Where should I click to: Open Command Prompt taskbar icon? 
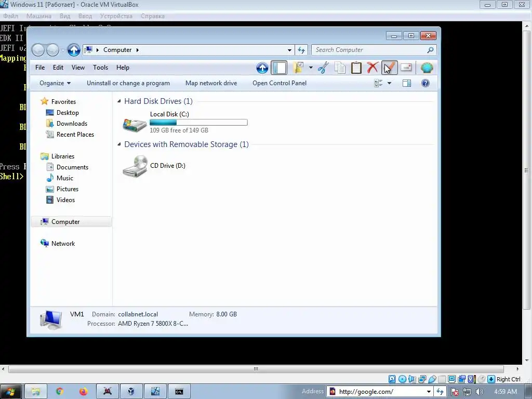[x=179, y=392]
